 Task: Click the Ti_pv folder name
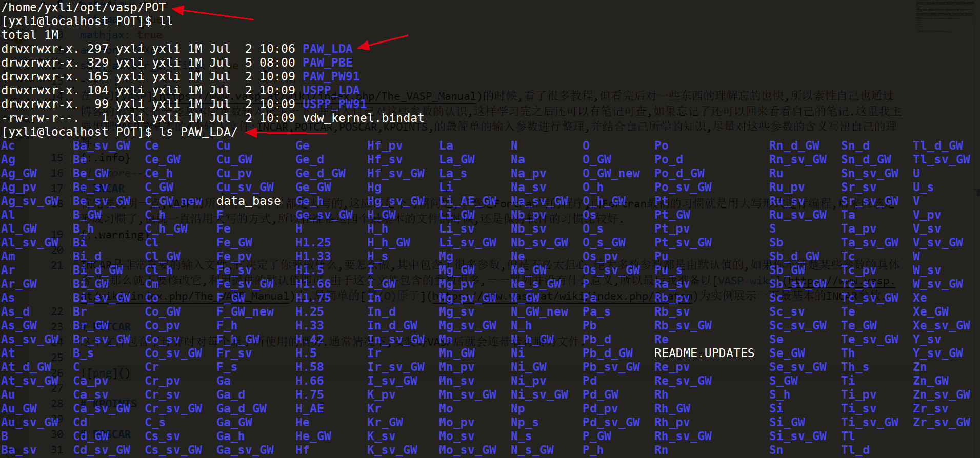click(859, 394)
